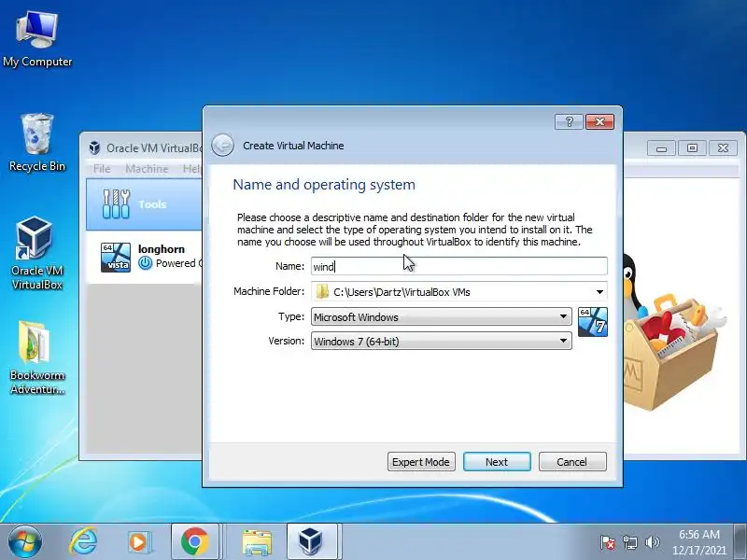
Task: Click the Oracle VM VirtualBox desktop shortcut
Action: (x=37, y=253)
